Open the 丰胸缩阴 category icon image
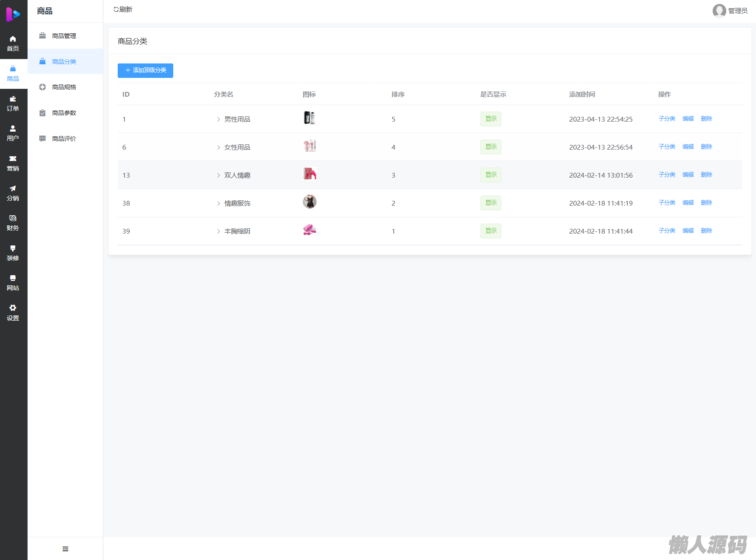 click(x=310, y=230)
